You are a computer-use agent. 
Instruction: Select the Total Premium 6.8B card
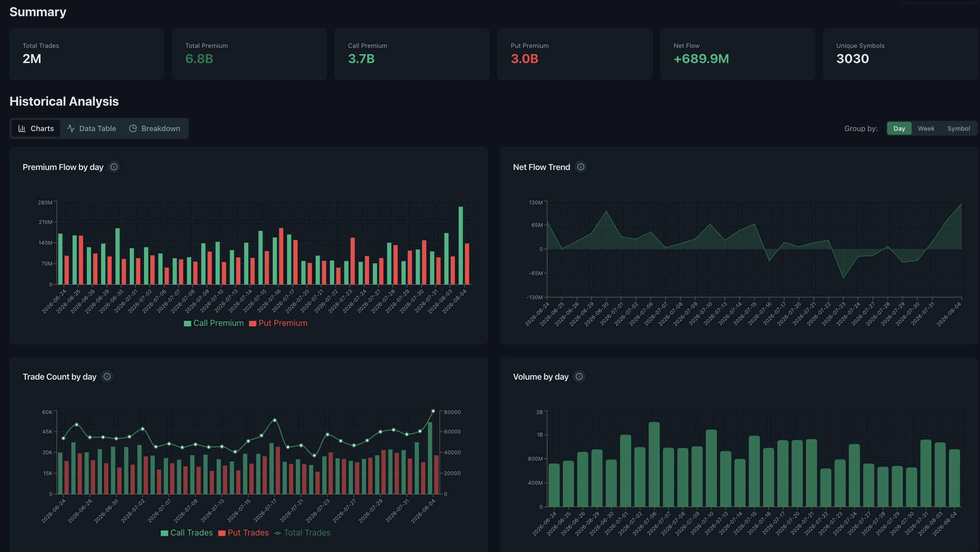[x=249, y=53]
